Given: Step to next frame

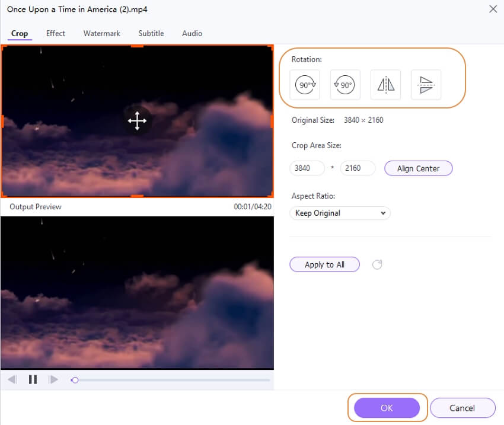Looking at the screenshot, I should pyautogui.click(x=53, y=379).
